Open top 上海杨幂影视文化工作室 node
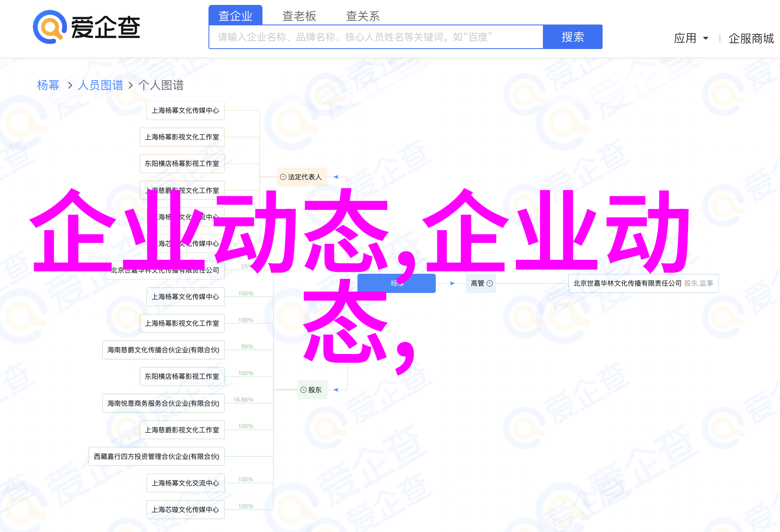780x532 pixels. pyautogui.click(x=182, y=137)
